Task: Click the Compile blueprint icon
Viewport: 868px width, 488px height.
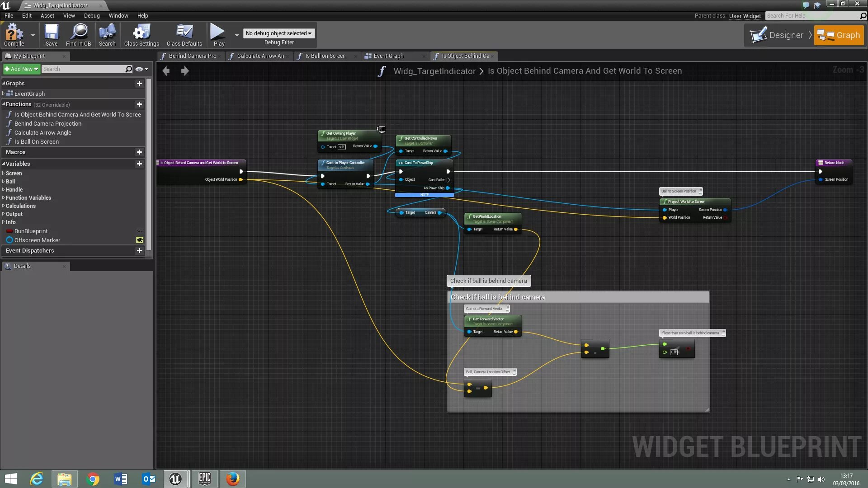Action: (x=14, y=35)
